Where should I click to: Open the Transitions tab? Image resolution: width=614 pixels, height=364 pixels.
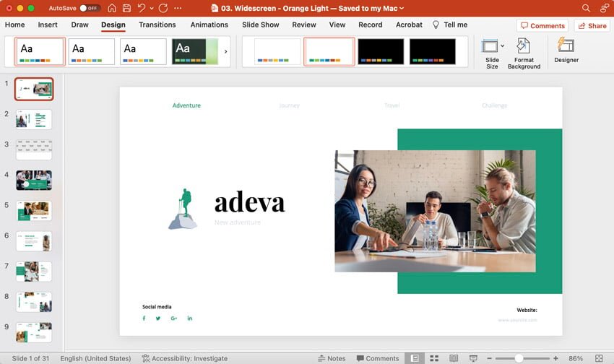pos(157,25)
